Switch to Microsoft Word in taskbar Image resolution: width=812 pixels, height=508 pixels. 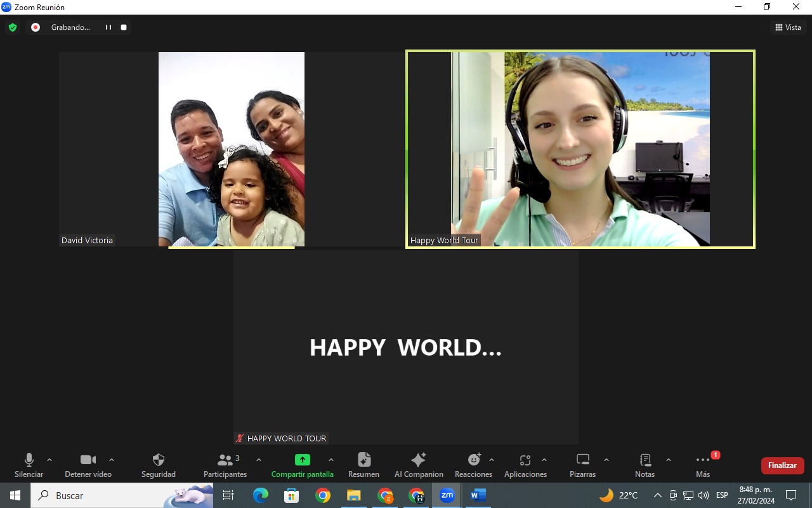pyautogui.click(x=478, y=495)
